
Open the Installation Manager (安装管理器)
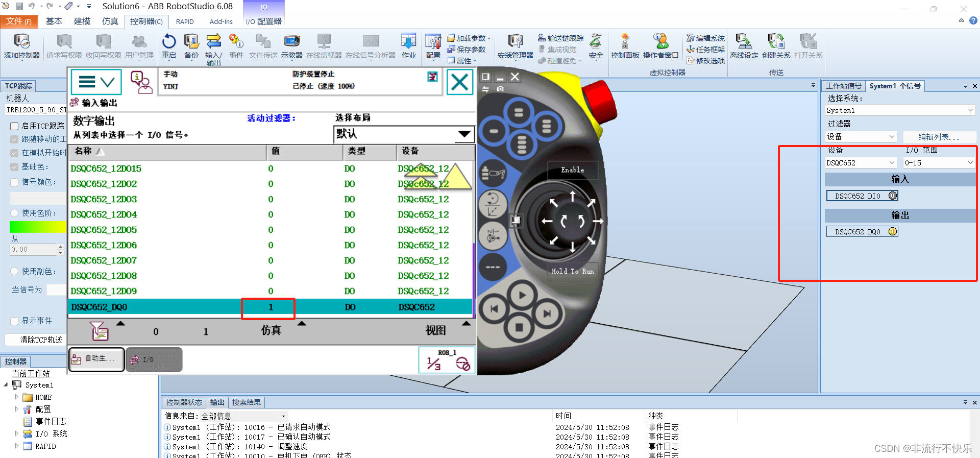515,46
